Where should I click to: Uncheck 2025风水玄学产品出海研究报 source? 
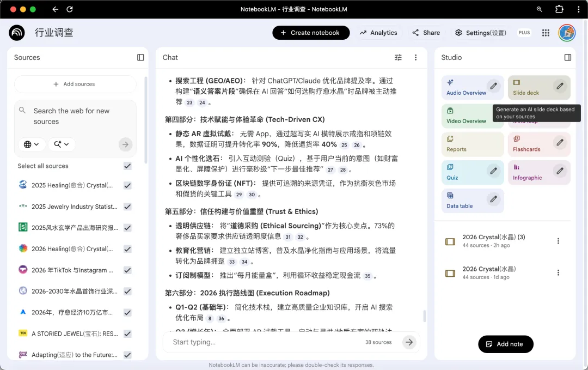tap(127, 228)
